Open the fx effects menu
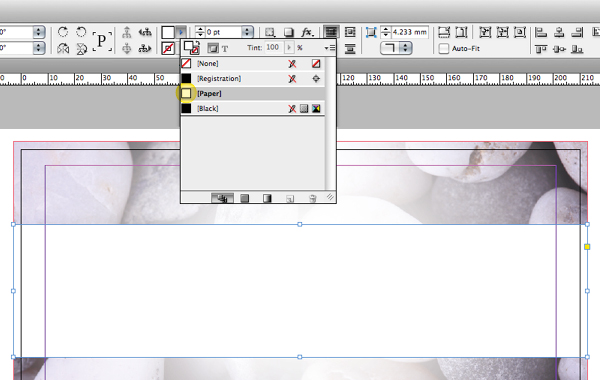The image size is (600, 380). [x=307, y=32]
